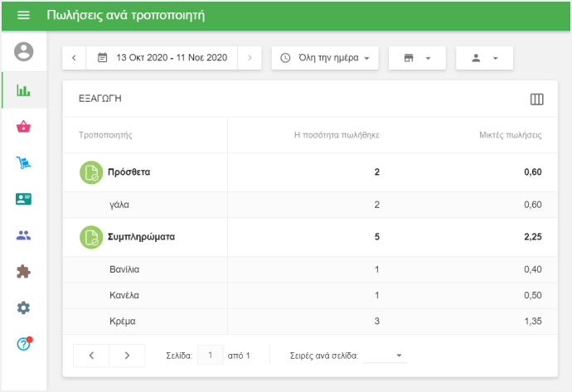Open the inventory cart section
The image size is (572, 392).
coord(23,163)
